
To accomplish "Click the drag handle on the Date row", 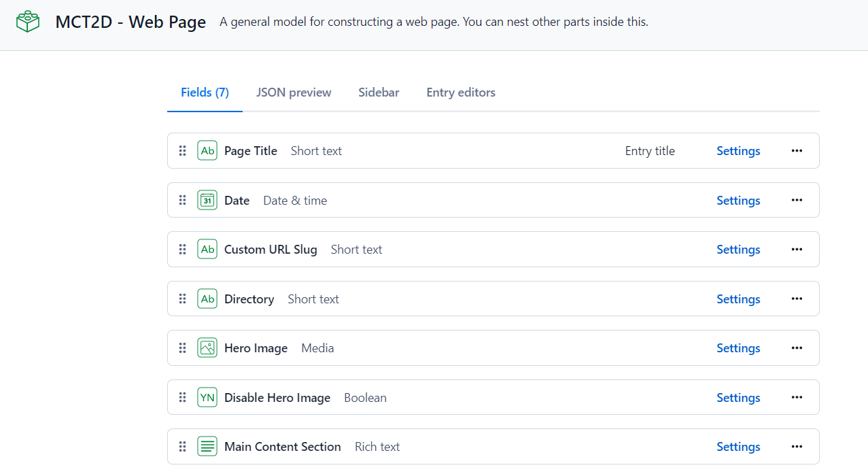I will click(182, 200).
